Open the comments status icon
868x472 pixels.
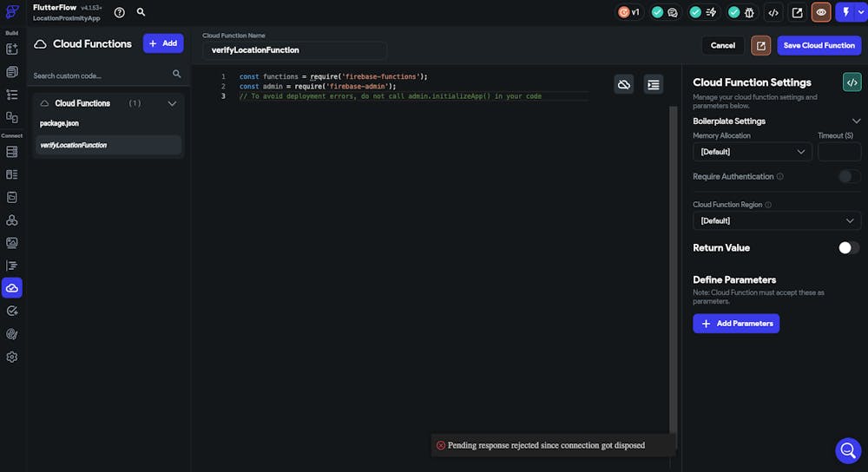[673, 12]
